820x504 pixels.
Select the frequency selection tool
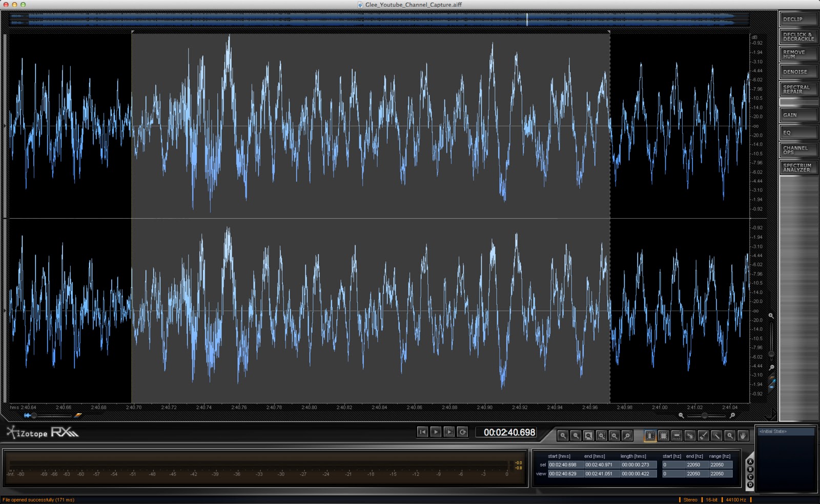click(x=676, y=435)
